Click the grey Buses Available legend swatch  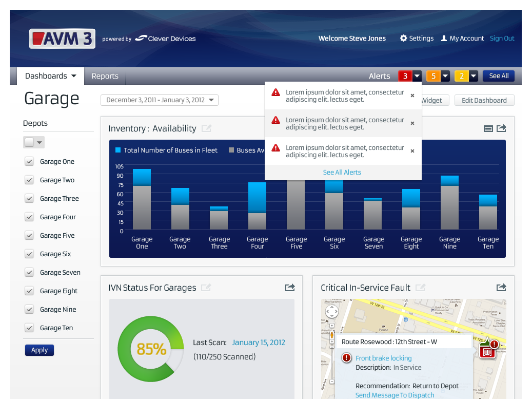coord(231,150)
